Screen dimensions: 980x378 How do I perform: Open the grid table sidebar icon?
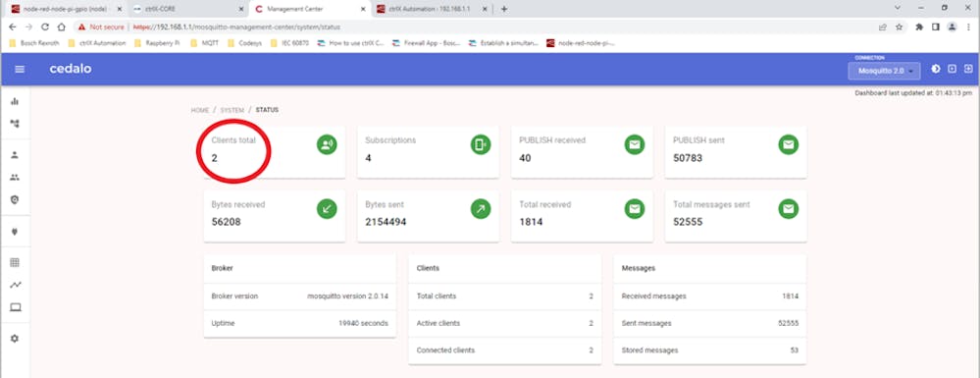tap(15, 262)
